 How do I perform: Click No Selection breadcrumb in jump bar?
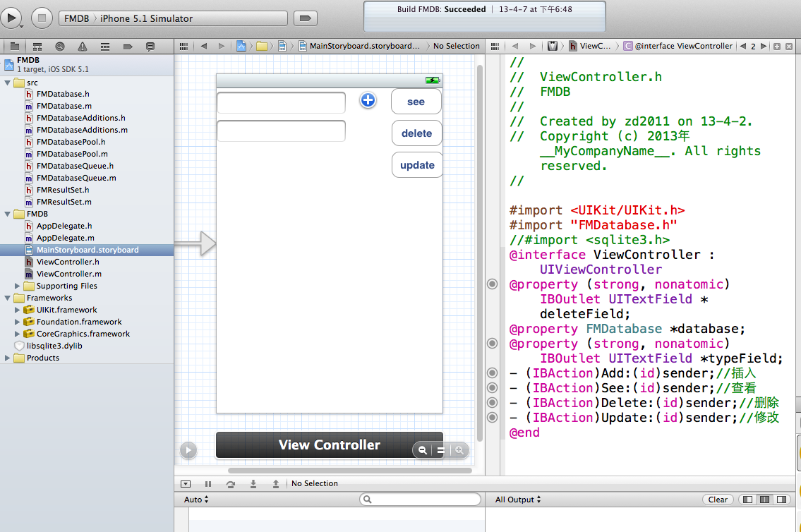(x=456, y=46)
